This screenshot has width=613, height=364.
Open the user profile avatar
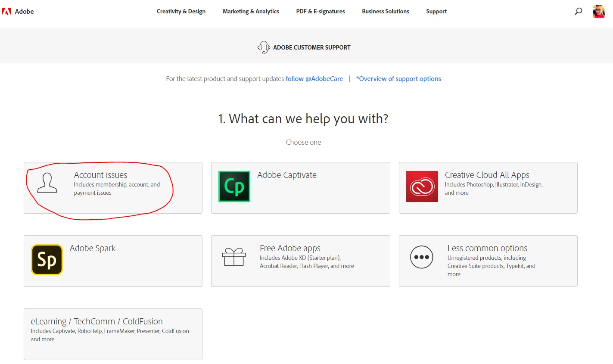pos(599,11)
